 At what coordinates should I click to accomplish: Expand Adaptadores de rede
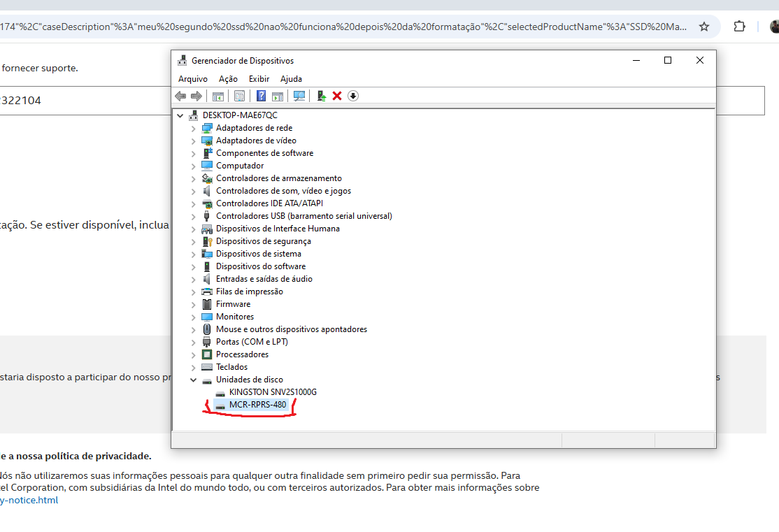(193, 128)
